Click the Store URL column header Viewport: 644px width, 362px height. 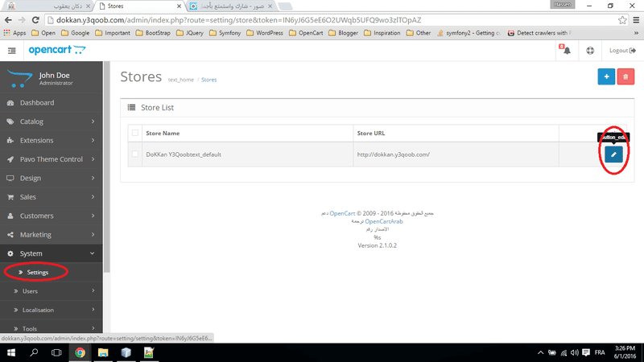coord(371,133)
